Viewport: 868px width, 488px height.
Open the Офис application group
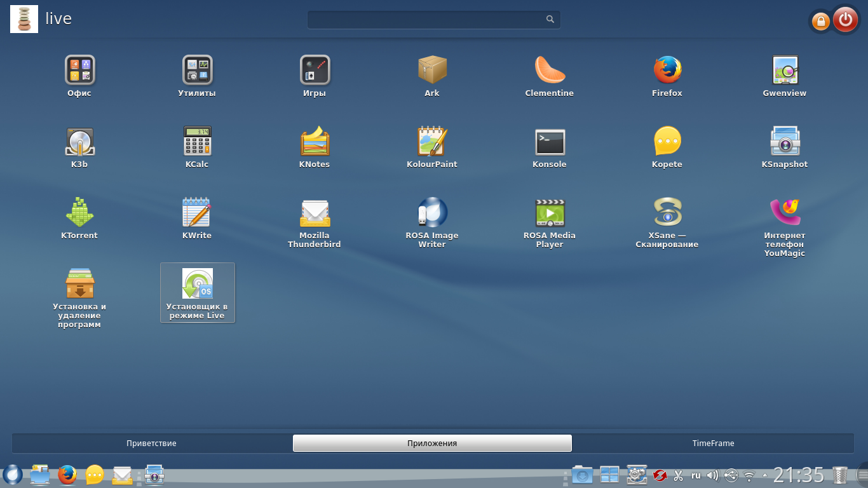click(79, 70)
